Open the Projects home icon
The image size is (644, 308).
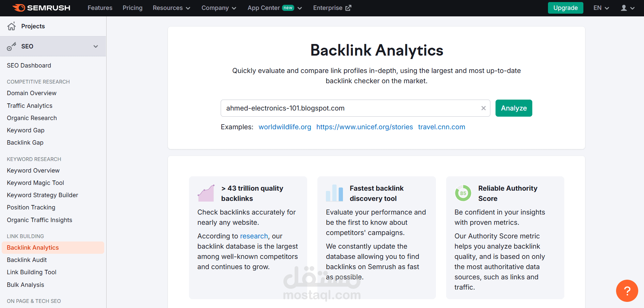click(x=12, y=26)
